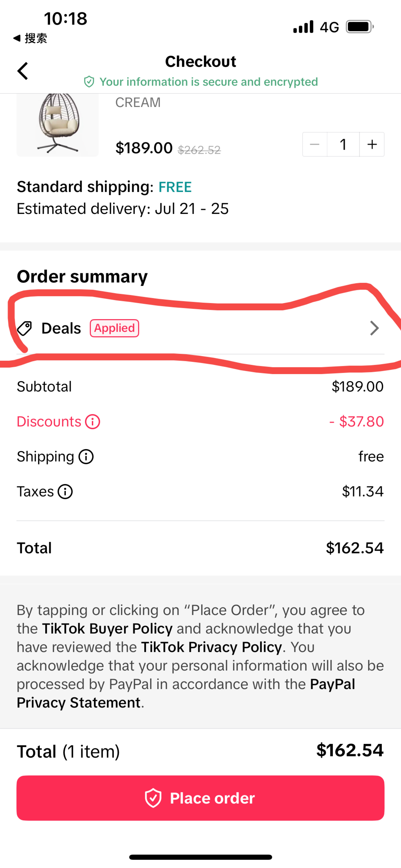Image resolution: width=401 pixels, height=868 pixels.
Task: Tap the egg chair product thumbnail
Action: click(58, 125)
